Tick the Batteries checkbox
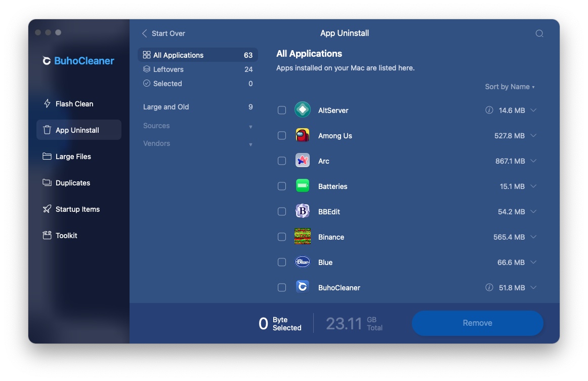 pos(282,186)
